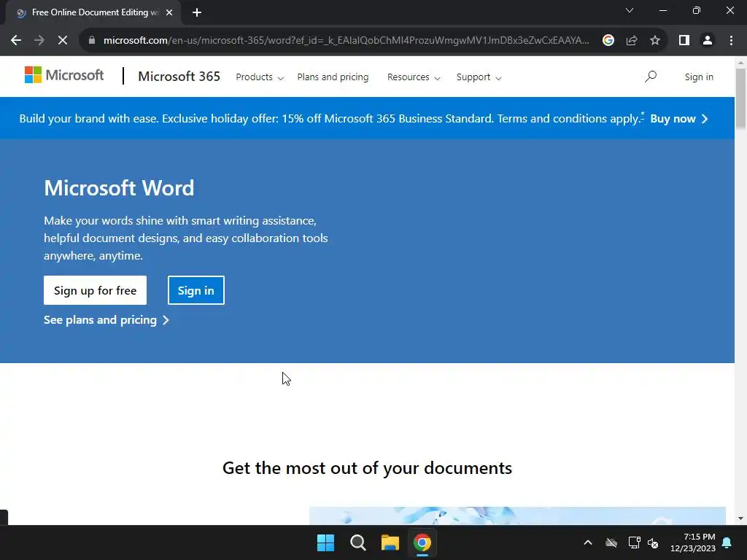
Task: Click the Sign up for free button
Action: pyautogui.click(x=96, y=290)
